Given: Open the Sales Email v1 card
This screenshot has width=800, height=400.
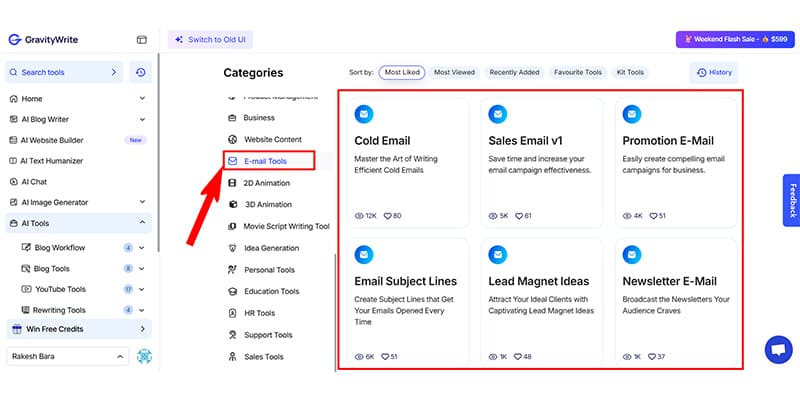Looking at the screenshot, I should pos(542,163).
